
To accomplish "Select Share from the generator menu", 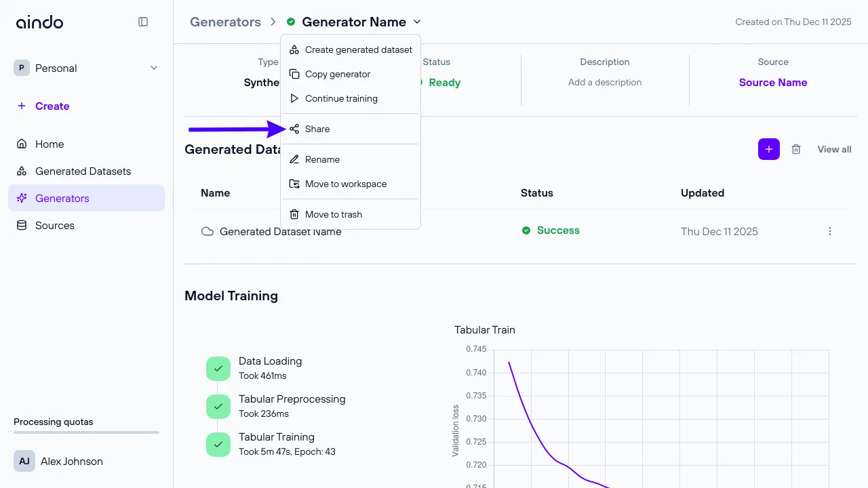I will 317,129.
